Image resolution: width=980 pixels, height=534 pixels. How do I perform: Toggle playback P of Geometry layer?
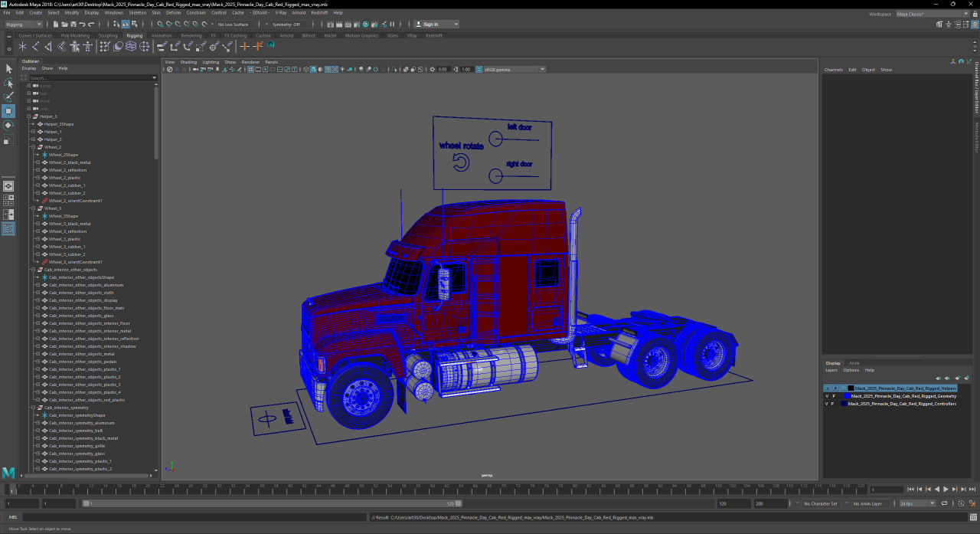pos(834,396)
